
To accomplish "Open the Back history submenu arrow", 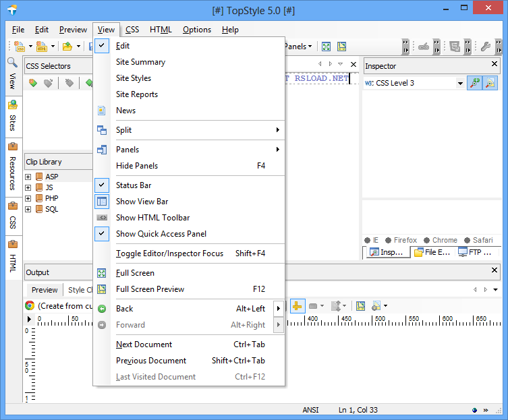I will 279,309.
